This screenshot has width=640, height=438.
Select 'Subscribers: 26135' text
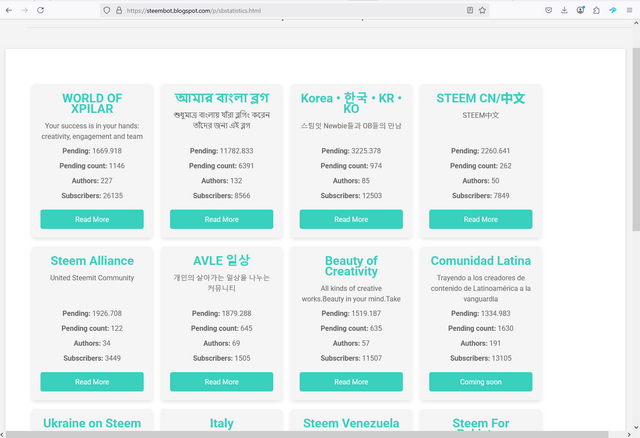click(92, 196)
